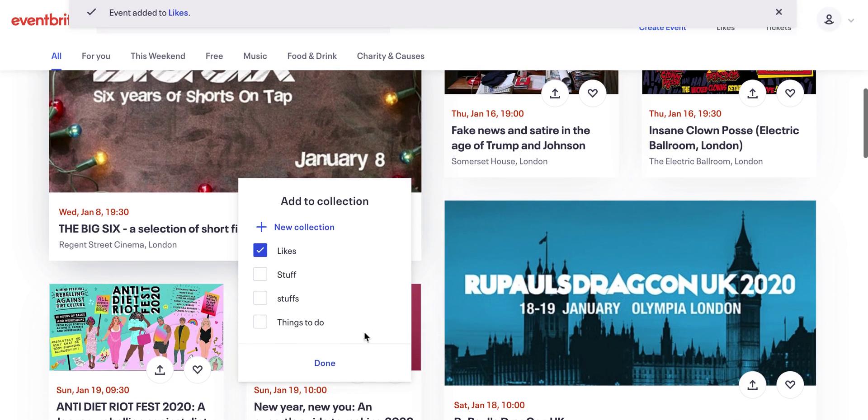Open the Likes link in the notification
This screenshot has width=868, height=420.
click(x=178, y=13)
